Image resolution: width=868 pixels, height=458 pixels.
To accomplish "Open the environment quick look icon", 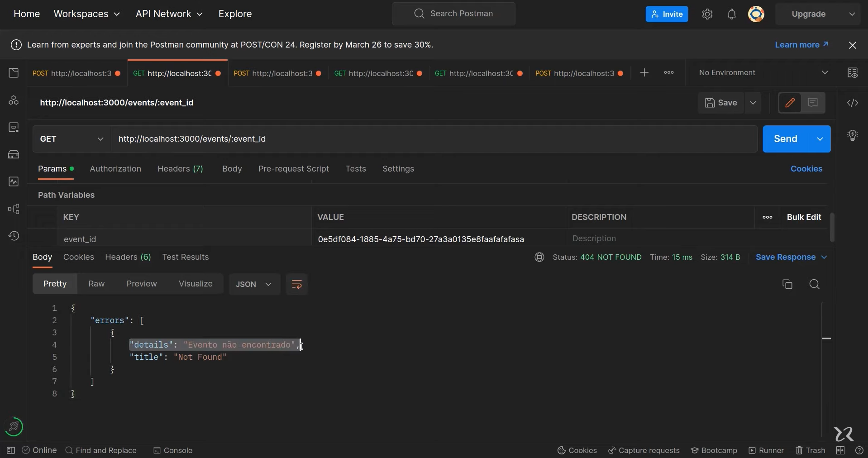I will click(853, 73).
